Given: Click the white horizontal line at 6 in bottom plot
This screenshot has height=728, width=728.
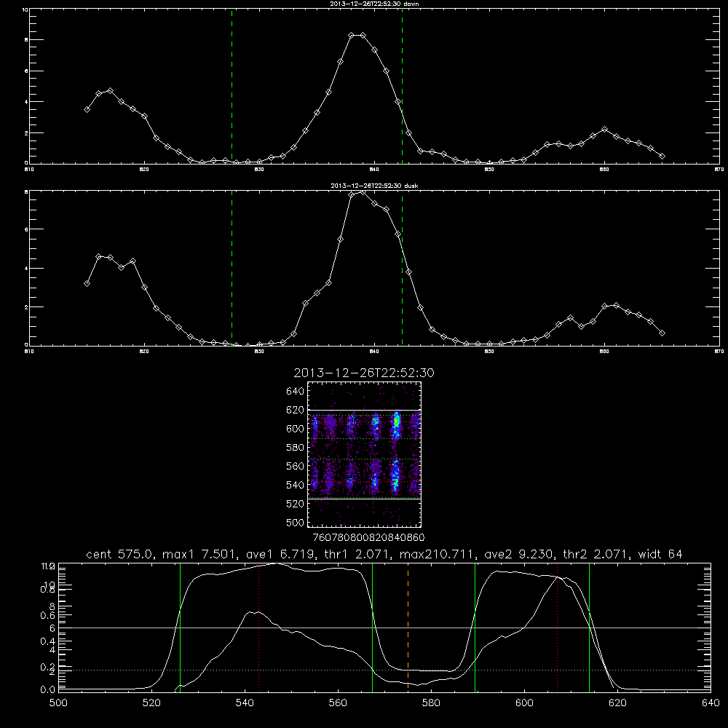Looking at the screenshot, I should point(384,628).
